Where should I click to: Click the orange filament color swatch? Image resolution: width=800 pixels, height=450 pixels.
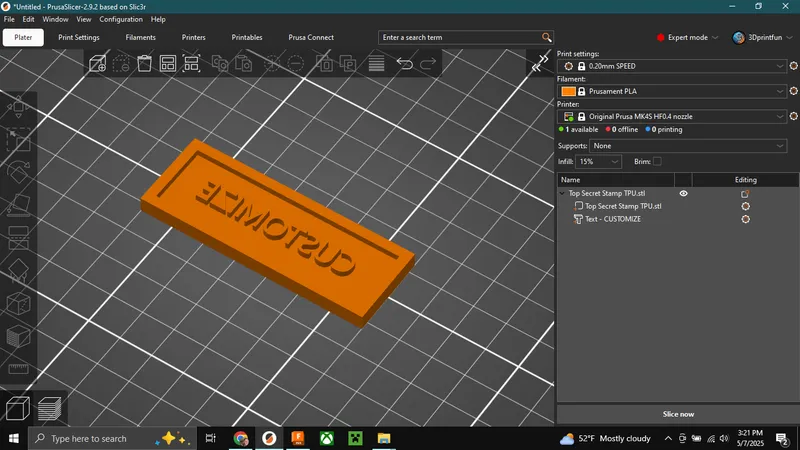[x=568, y=91]
